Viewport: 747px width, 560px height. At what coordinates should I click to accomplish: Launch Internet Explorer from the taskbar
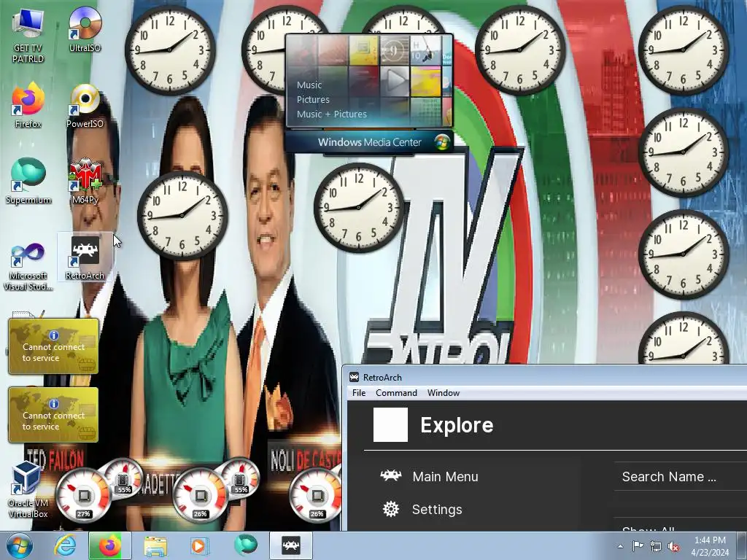pos(65,545)
